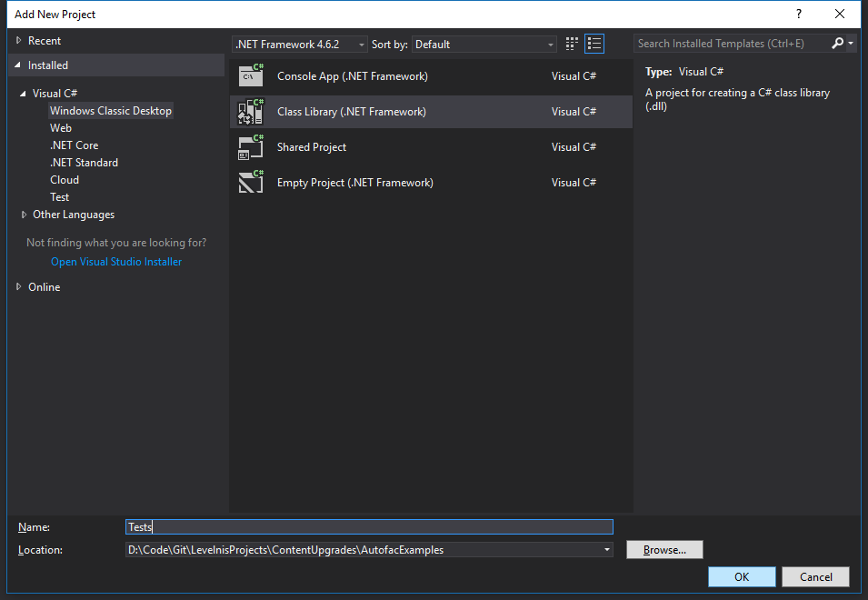
Task: Expand the Online section
Action: (18, 286)
